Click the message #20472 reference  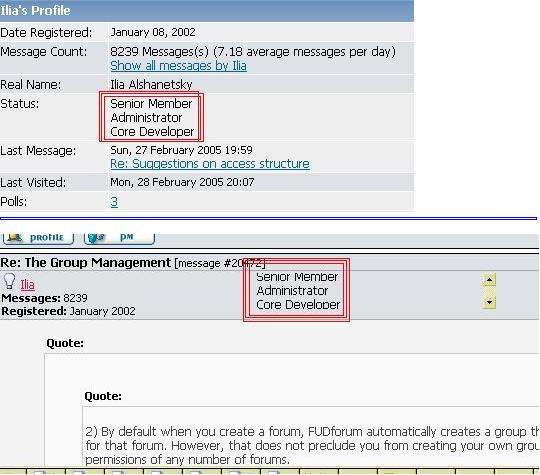(220, 264)
